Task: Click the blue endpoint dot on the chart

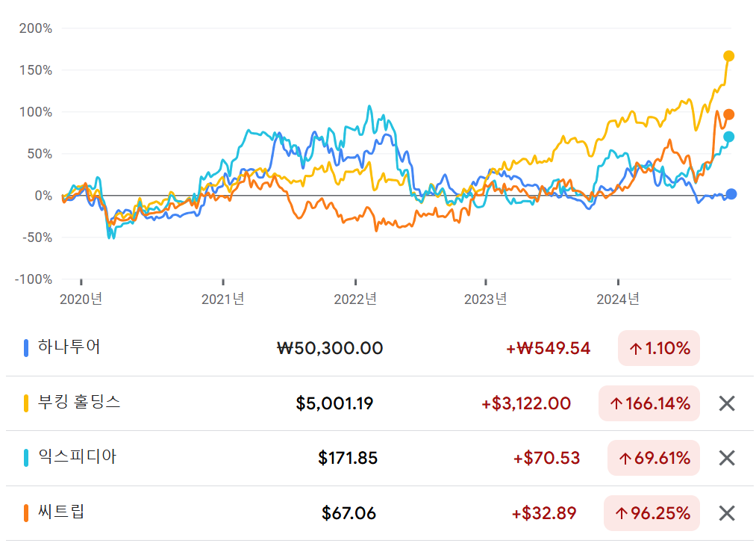Action: tap(731, 194)
